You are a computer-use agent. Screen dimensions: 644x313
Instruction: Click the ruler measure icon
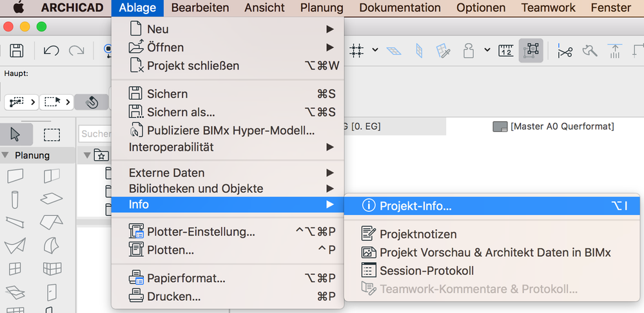click(x=506, y=50)
